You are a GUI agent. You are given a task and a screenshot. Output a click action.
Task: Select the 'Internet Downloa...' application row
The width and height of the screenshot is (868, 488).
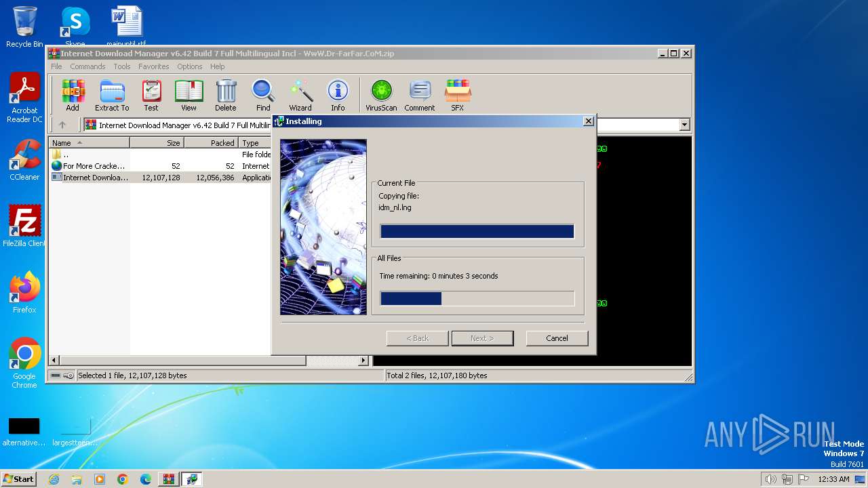click(x=160, y=178)
